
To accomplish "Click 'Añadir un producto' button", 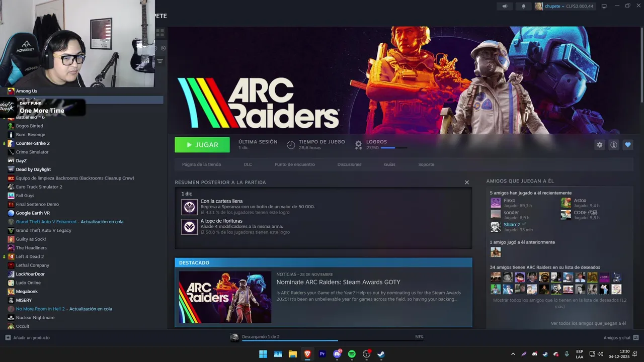I will point(28,337).
